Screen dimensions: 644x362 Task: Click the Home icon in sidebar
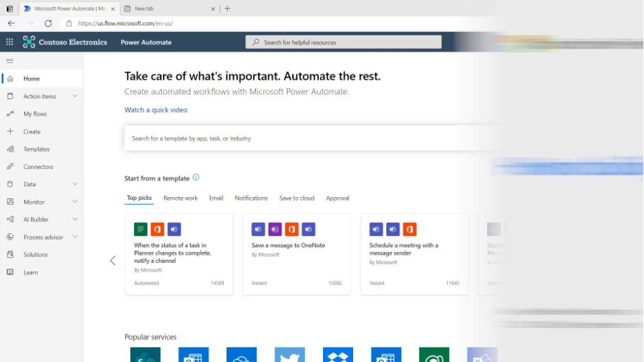coord(10,79)
